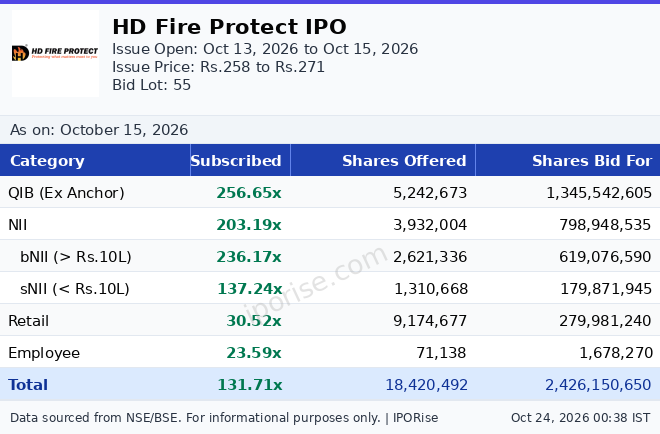Click NII shares offered 3,932,004
Screen dimensions: 660x434
pos(430,225)
